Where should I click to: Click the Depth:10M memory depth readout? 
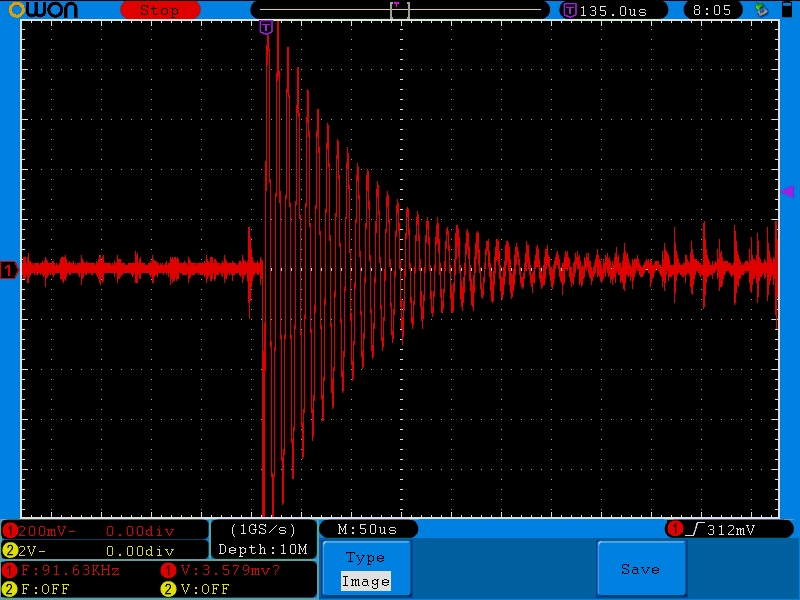pos(263,549)
